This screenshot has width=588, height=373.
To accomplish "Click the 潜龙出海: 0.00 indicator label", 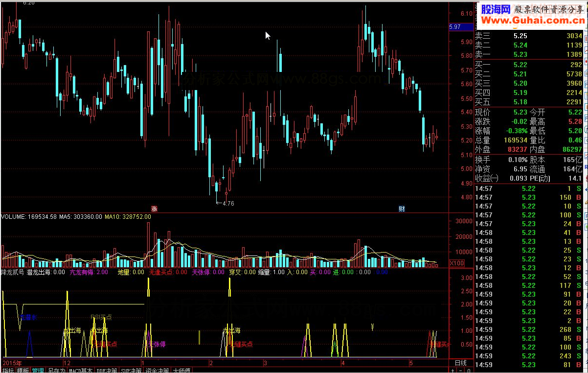I will click(x=45, y=272).
